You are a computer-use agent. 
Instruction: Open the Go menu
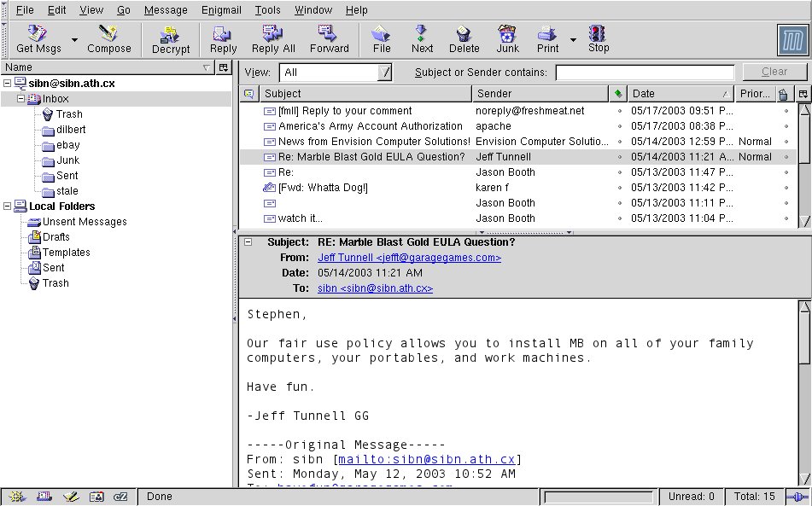click(x=123, y=10)
